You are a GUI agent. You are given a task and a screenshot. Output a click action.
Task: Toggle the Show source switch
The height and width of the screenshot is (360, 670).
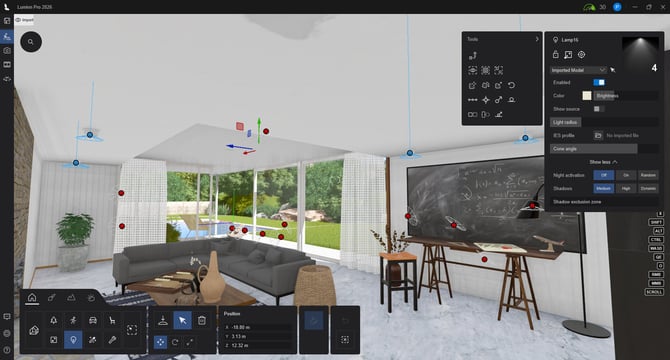[599, 109]
